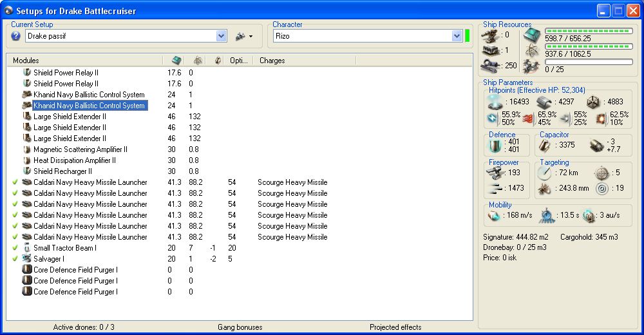Sort by capacitor column header icon
The height and width of the screenshot is (335, 644).
pyautogui.click(x=218, y=61)
